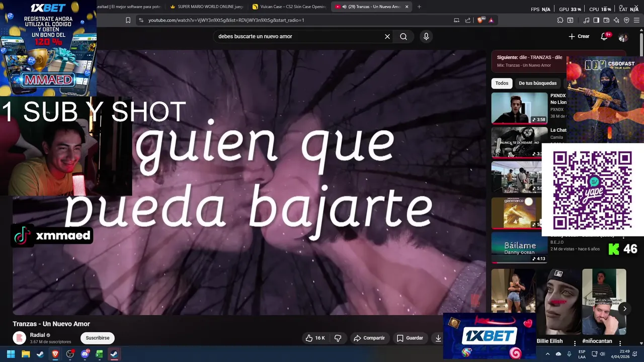Clear the YouTube search box with X
Viewport: 644px width, 362px height.
[387, 36]
